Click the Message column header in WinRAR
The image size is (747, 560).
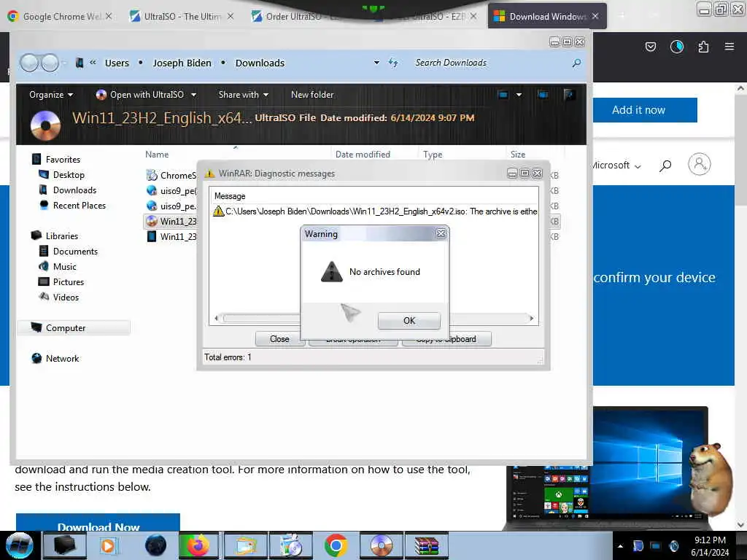[230, 195]
